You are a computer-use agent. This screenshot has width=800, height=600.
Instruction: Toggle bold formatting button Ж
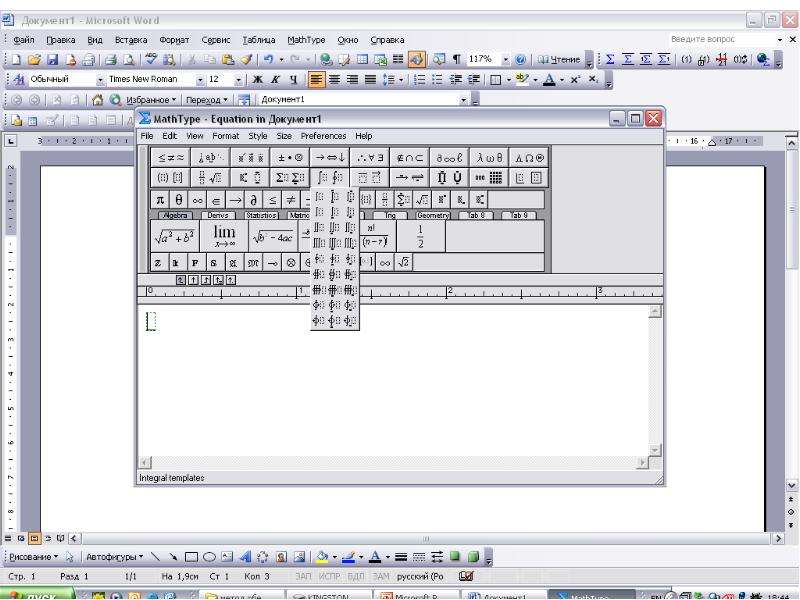[258, 80]
